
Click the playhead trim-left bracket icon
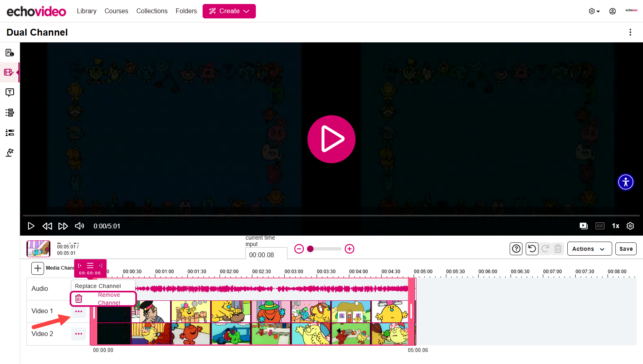coord(80,266)
